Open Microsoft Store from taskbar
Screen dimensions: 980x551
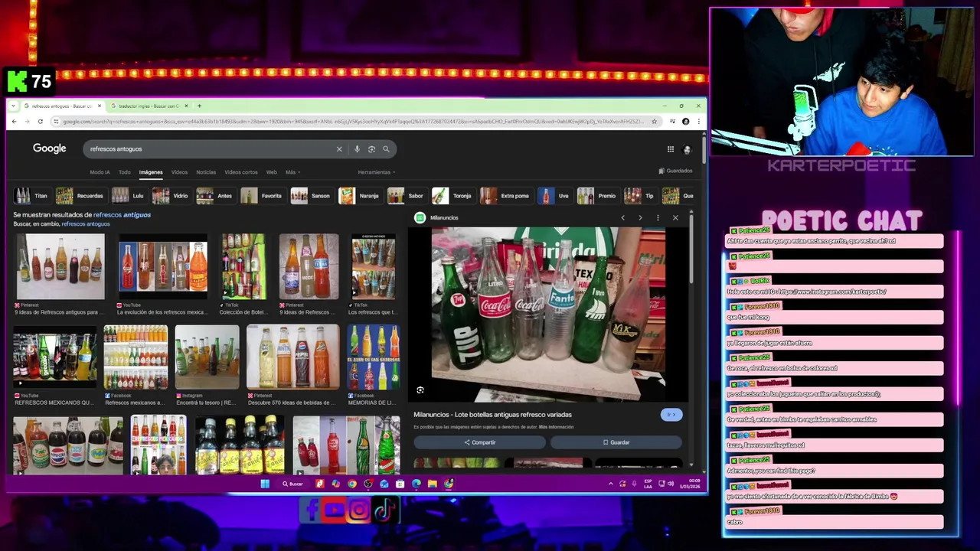click(x=400, y=484)
